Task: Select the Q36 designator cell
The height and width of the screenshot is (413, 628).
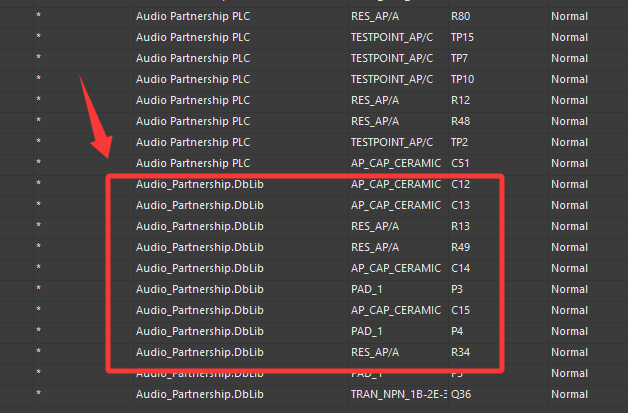Action: click(498, 394)
